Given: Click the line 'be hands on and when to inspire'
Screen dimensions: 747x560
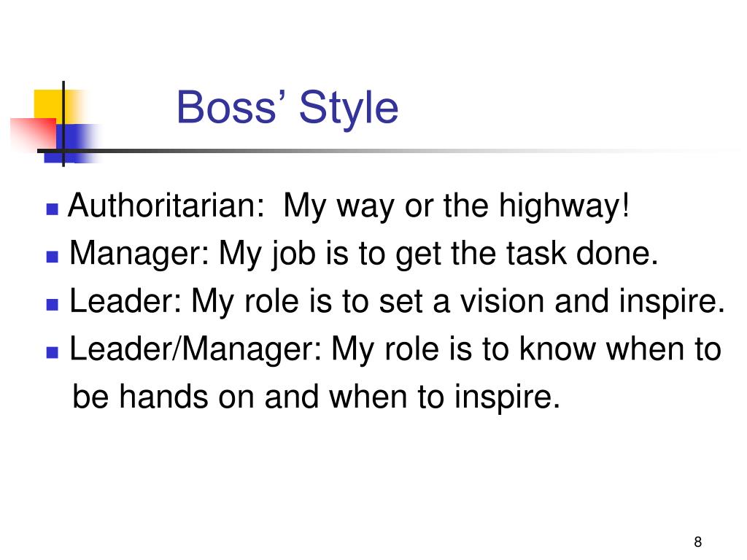Looking at the screenshot, I should pos(316,397).
